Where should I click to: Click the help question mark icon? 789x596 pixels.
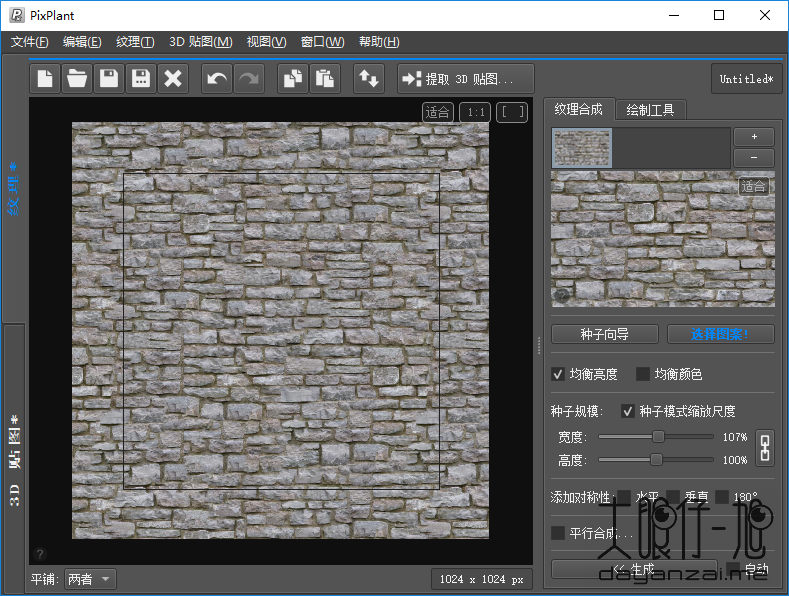40,554
